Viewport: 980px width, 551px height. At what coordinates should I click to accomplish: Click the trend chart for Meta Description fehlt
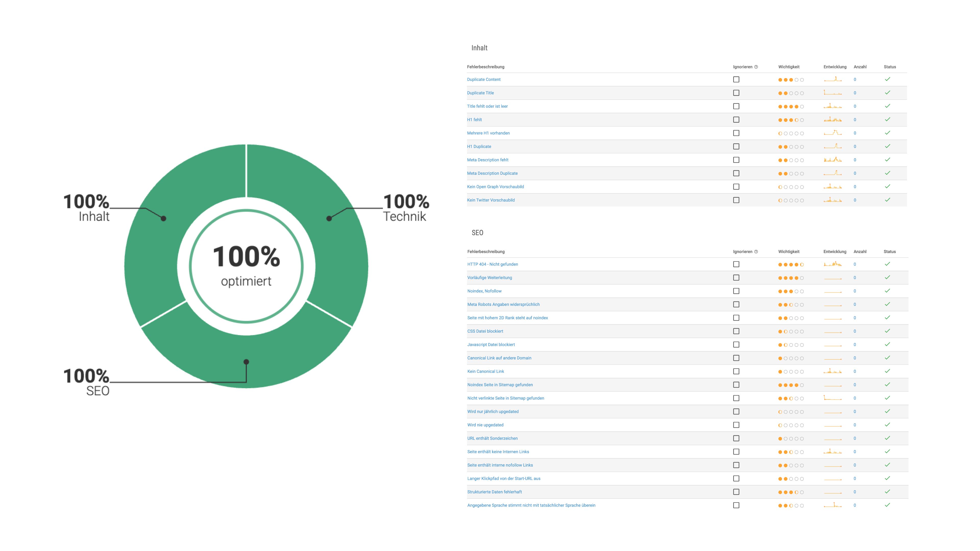click(833, 160)
